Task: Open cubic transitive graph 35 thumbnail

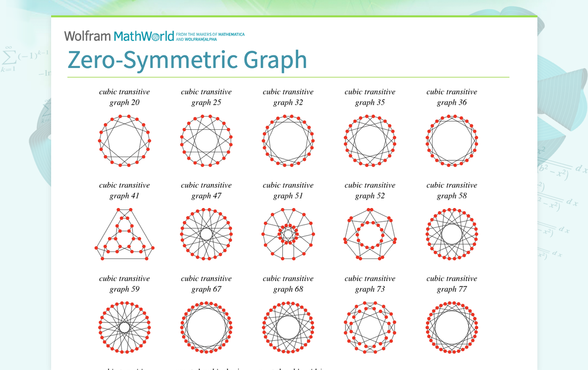Action: pyautogui.click(x=370, y=141)
